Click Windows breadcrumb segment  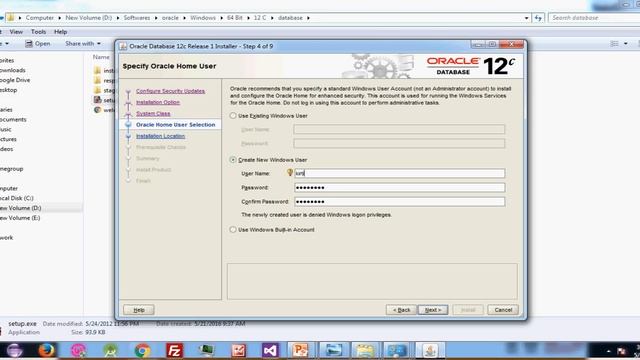tap(203, 18)
